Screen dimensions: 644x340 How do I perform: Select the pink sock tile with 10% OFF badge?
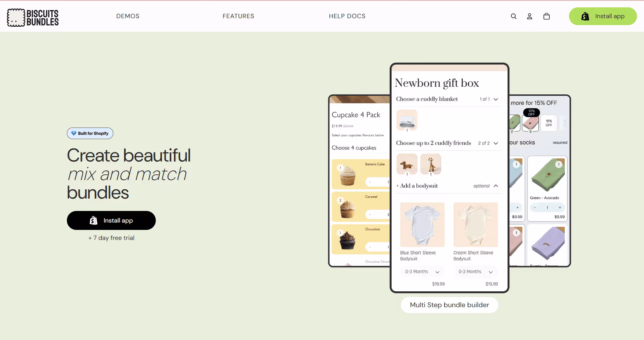pyautogui.click(x=530, y=123)
